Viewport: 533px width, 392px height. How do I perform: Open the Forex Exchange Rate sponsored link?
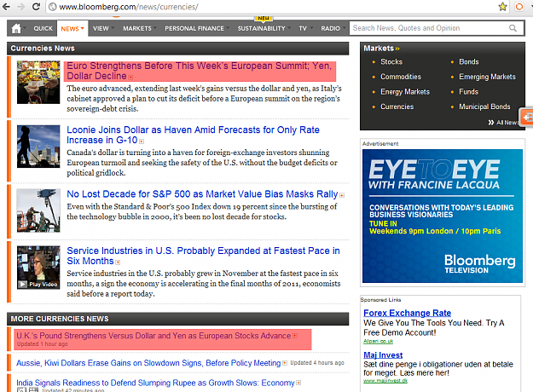(x=408, y=313)
